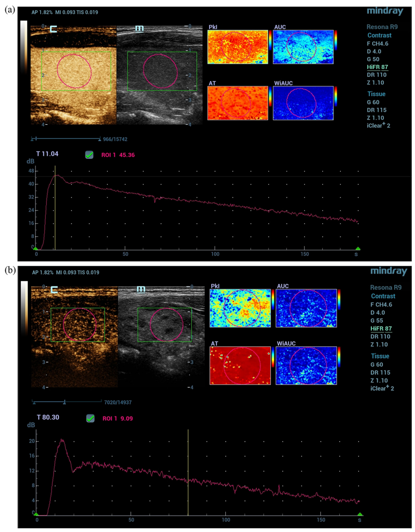The width and height of the screenshot is (415, 532).
Task: Click the contrast 'C' icon in lower panel
Action: click(x=53, y=290)
